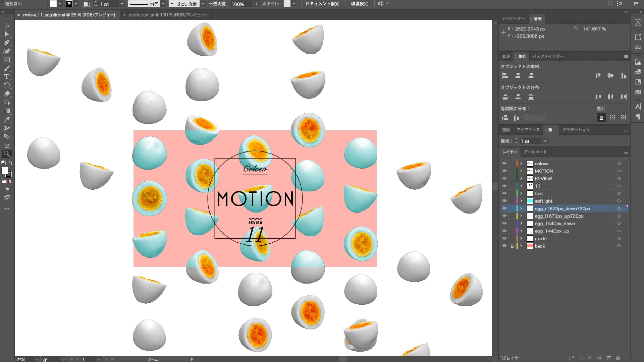
Task: Swap fill and stroke colors
Action: tap(11, 163)
